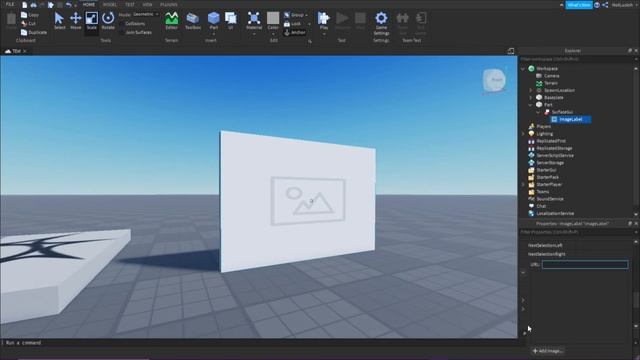Click the Undo arrow in the title bar
Image resolution: width=640 pixels, height=360 pixels.
tap(68, 5)
